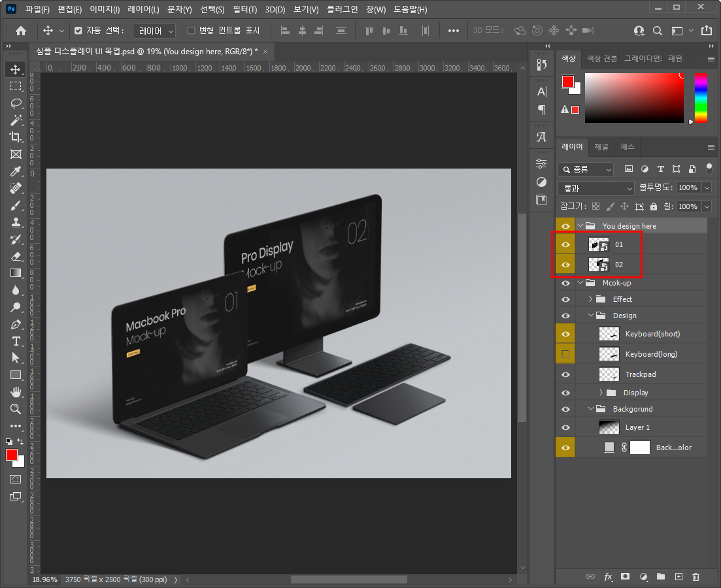Select the History Brush tool
This screenshot has height=588, width=721.
pos(16,240)
